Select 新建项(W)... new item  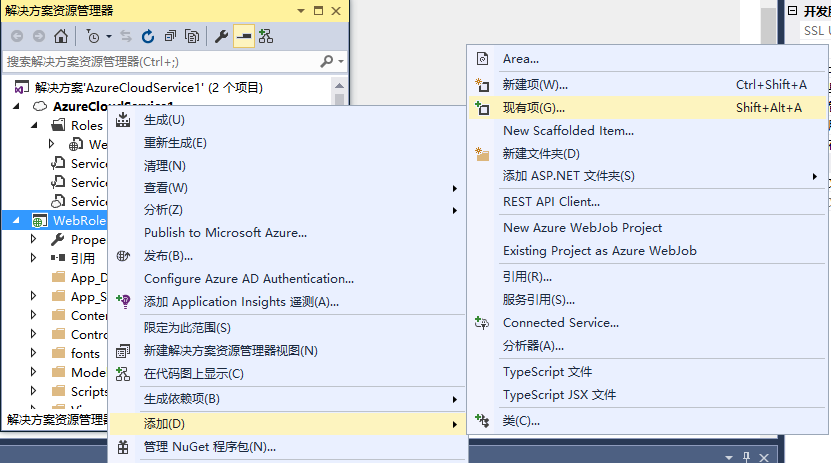click(648, 85)
